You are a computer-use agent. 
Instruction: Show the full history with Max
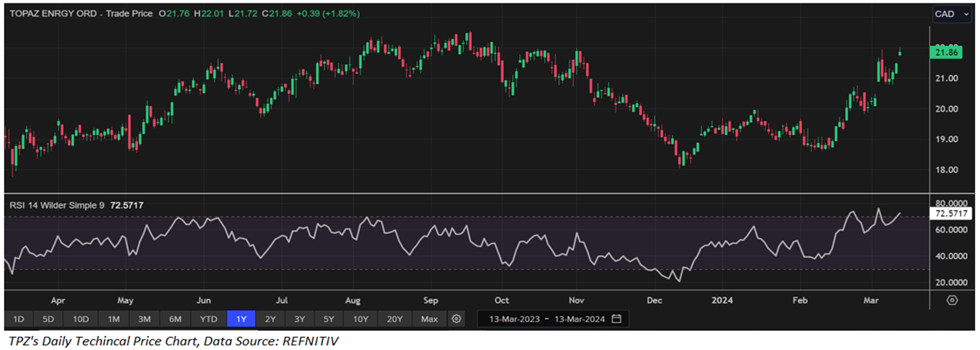[x=429, y=318]
